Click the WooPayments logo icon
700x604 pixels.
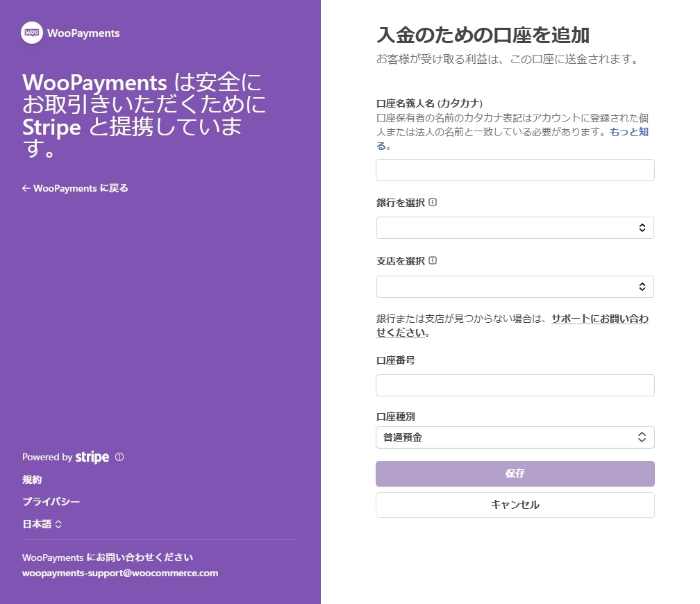pos(32,33)
